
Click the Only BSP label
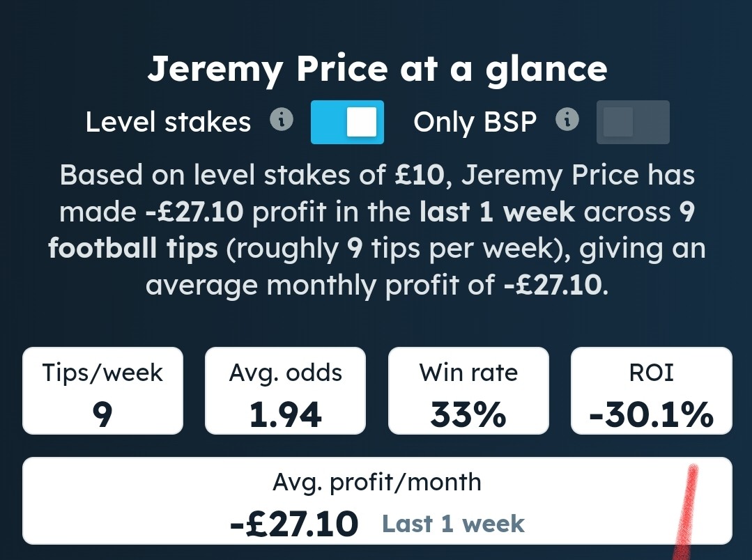(x=475, y=123)
